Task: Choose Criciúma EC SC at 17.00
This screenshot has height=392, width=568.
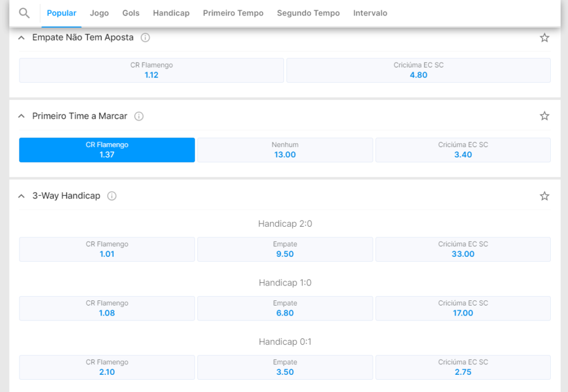Action: click(463, 308)
